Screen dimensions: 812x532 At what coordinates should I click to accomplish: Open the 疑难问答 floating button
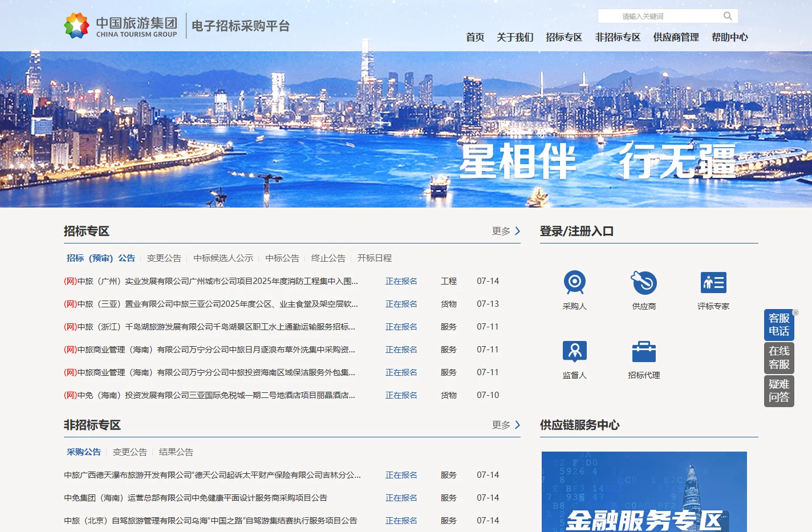[x=779, y=391]
